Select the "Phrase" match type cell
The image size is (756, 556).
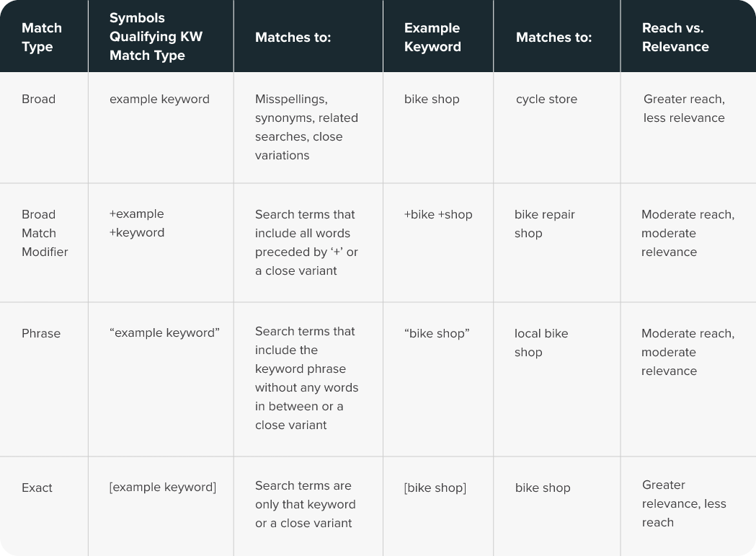pos(41,333)
